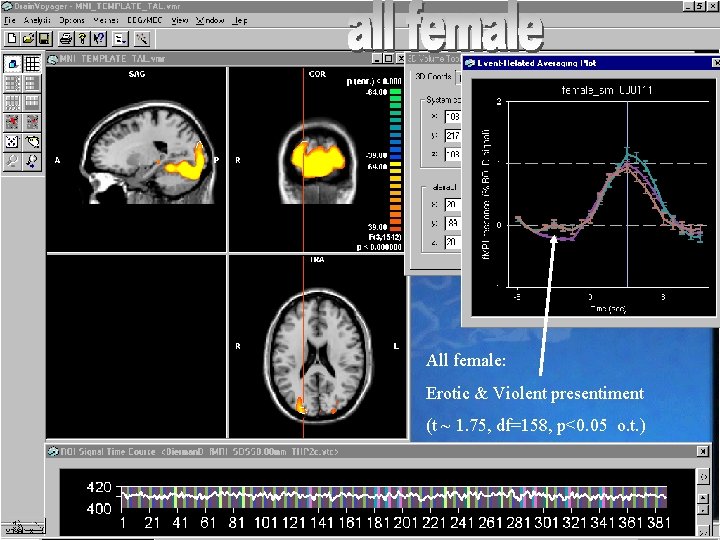Click the lower coordinate group x field

coord(453,204)
